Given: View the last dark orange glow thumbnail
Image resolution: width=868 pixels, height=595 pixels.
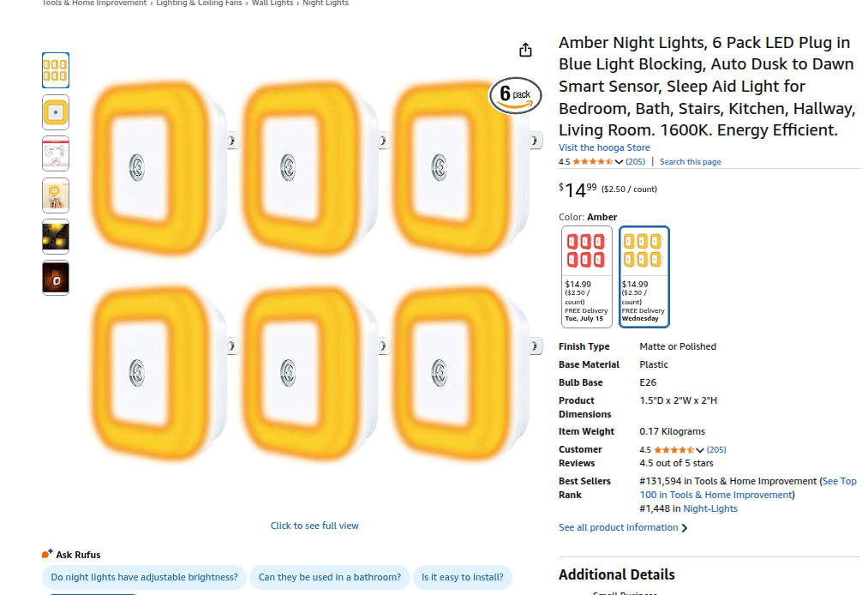Looking at the screenshot, I should coord(56,278).
